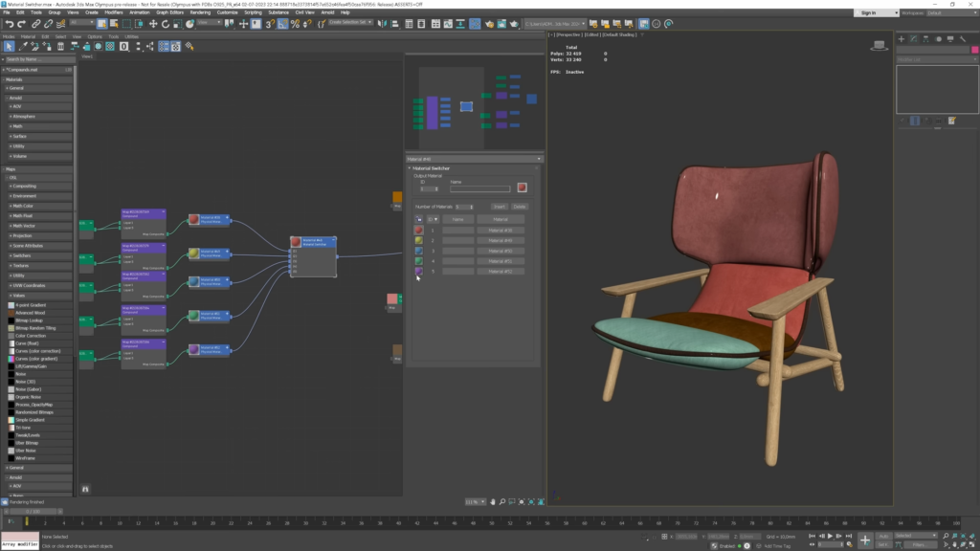Viewport: 980px width, 551px height.
Task: Pick material from object eyedropper
Action: pyautogui.click(x=23, y=46)
